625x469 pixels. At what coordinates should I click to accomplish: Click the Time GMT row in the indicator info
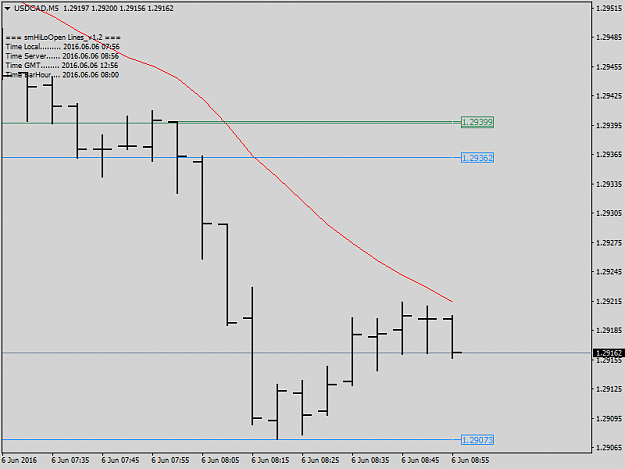coord(62,65)
